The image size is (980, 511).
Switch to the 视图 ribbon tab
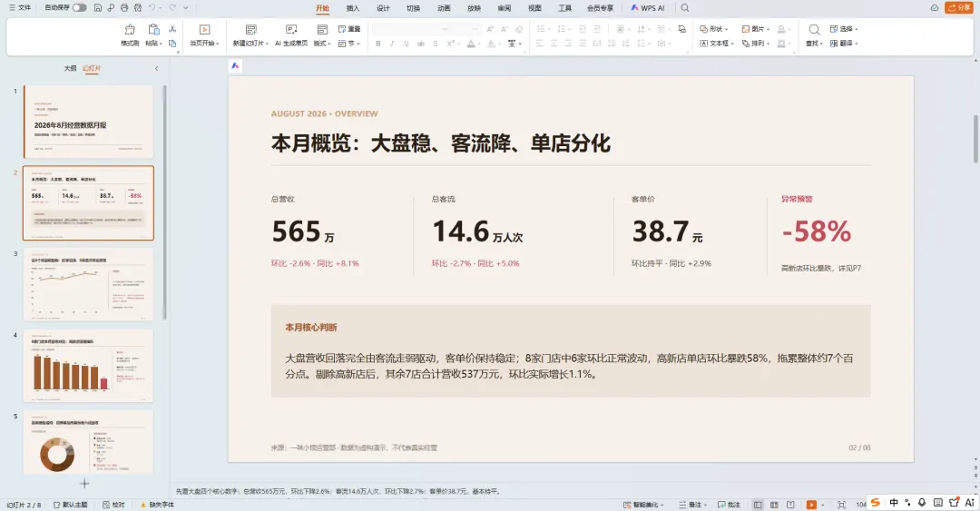[534, 8]
